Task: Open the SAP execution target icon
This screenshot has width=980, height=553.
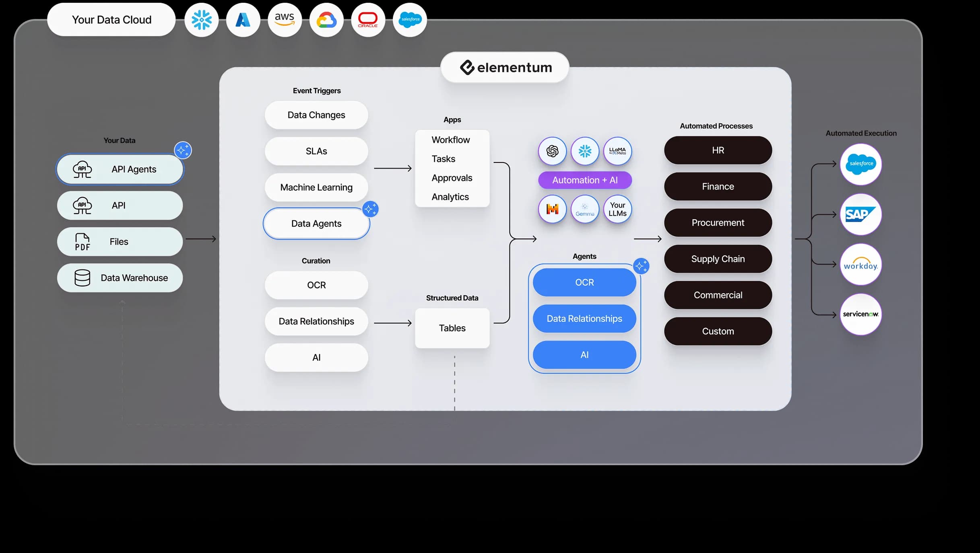Action: 861,214
